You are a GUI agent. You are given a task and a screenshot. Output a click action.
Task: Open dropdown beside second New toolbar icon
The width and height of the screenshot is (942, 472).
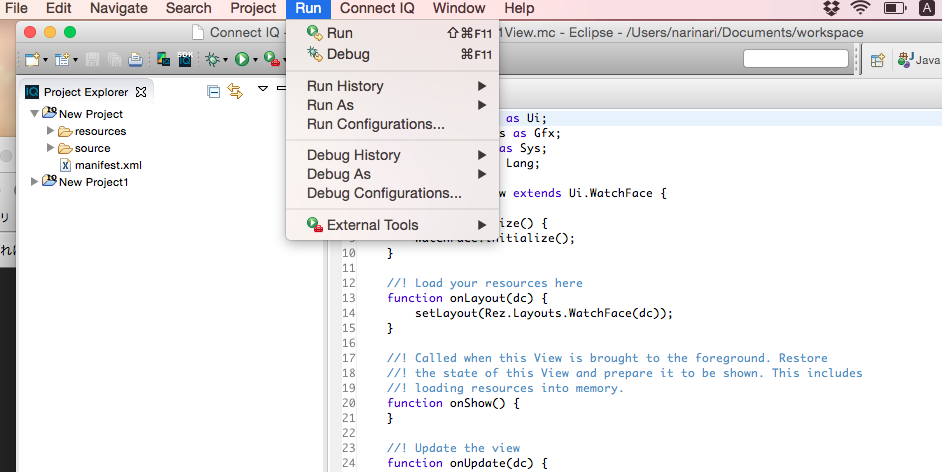[75, 59]
